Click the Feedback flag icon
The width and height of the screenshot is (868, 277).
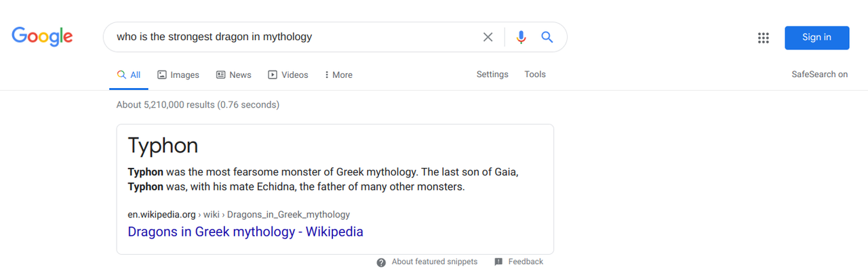pos(498,262)
